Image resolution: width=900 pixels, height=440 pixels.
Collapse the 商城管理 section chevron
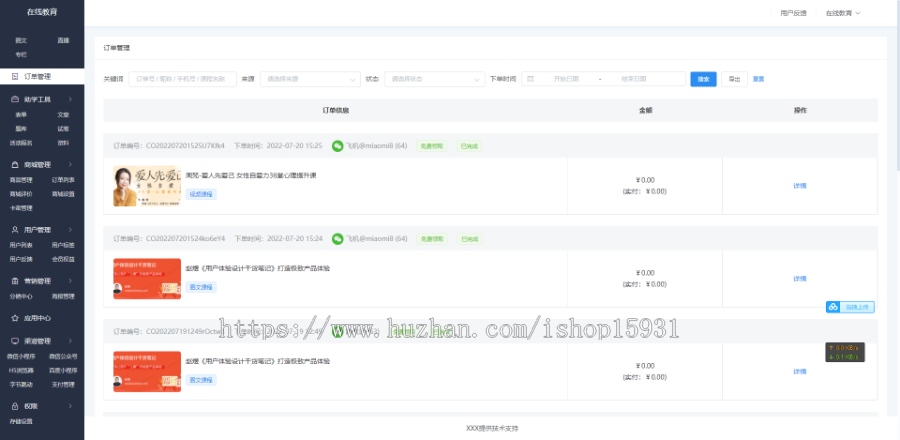[x=70, y=165]
